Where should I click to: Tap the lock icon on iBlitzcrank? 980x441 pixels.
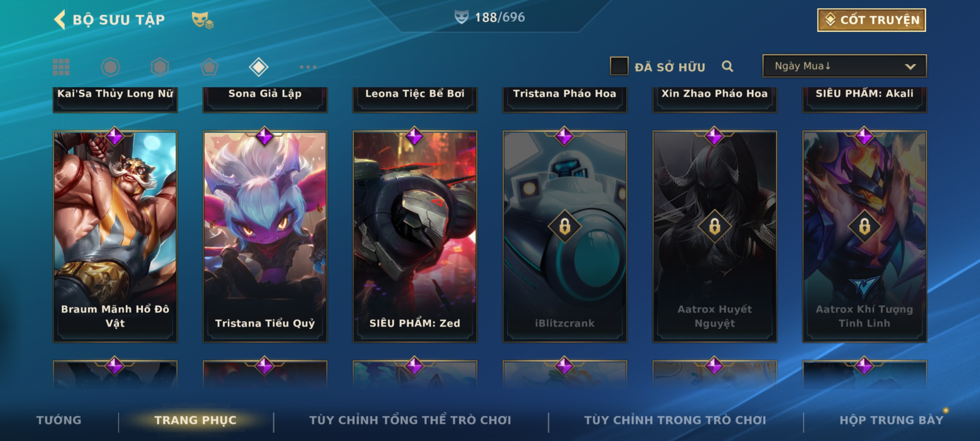[565, 226]
